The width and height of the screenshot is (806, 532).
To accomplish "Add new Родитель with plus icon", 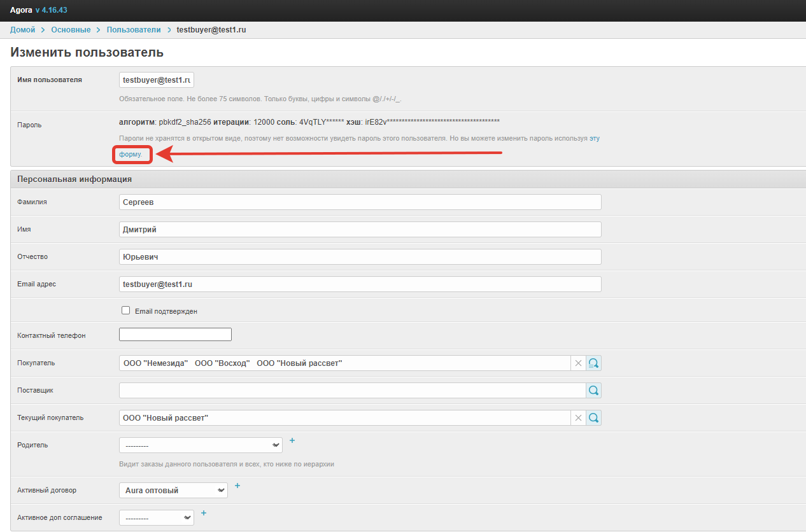I will pyautogui.click(x=292, y=440).
